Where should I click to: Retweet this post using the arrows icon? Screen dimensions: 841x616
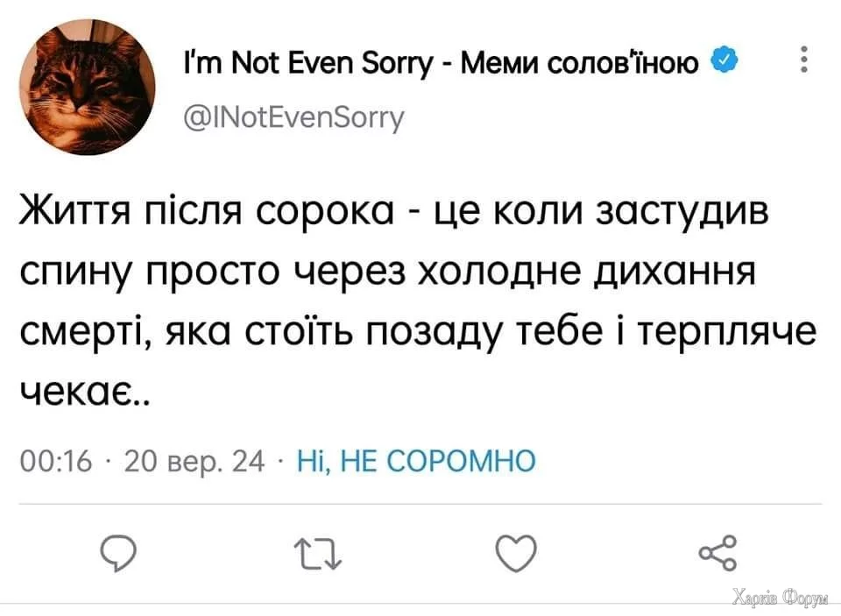point(315,554)
